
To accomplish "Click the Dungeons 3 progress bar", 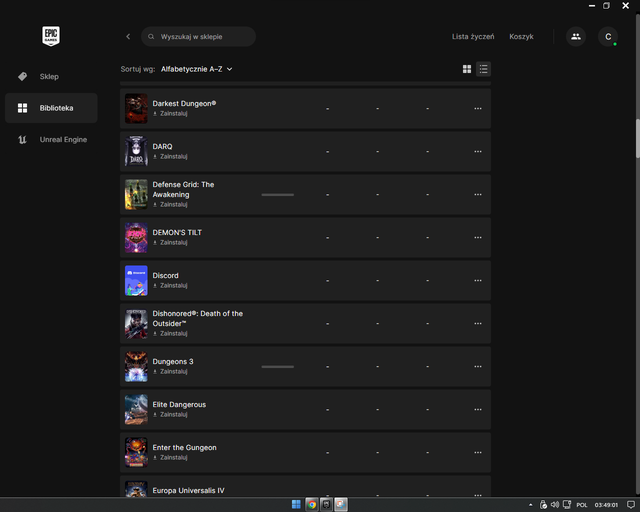I will click(x=278, y=367).
